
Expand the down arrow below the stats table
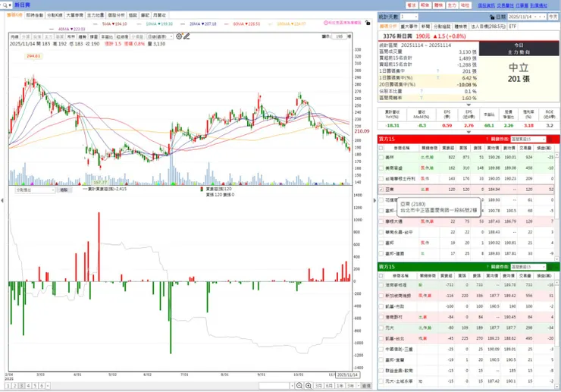(469, 105)
